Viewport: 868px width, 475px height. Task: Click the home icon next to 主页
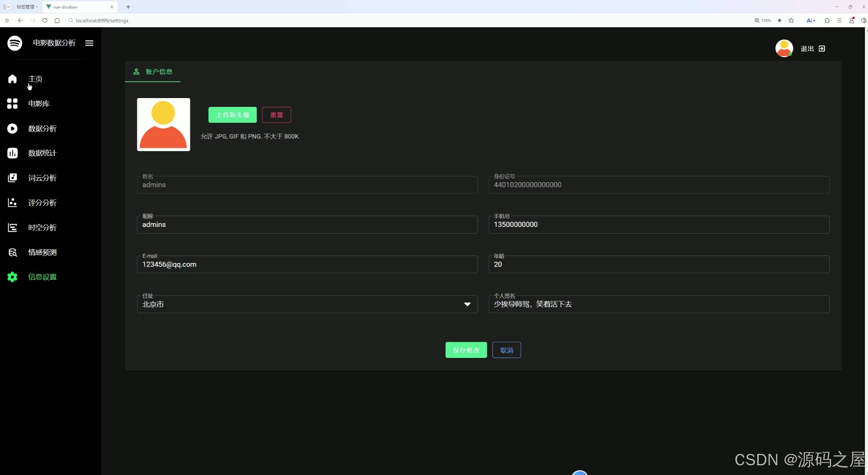12,79
